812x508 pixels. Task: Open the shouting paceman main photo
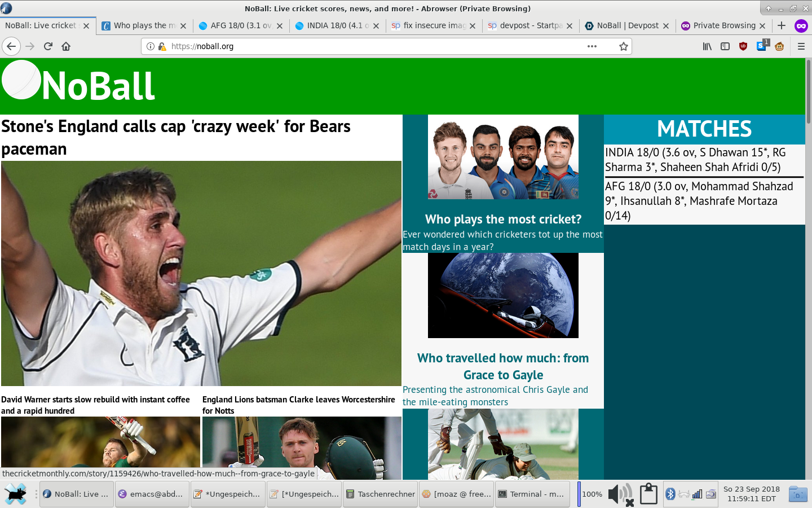point(201,273)
